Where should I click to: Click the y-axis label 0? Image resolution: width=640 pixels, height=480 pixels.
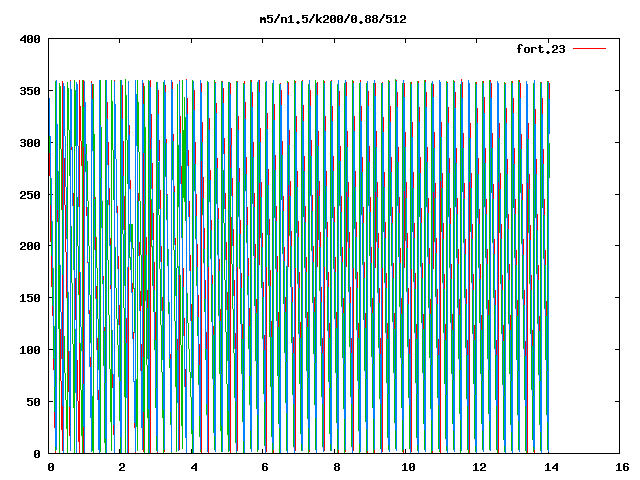[37, 454]
